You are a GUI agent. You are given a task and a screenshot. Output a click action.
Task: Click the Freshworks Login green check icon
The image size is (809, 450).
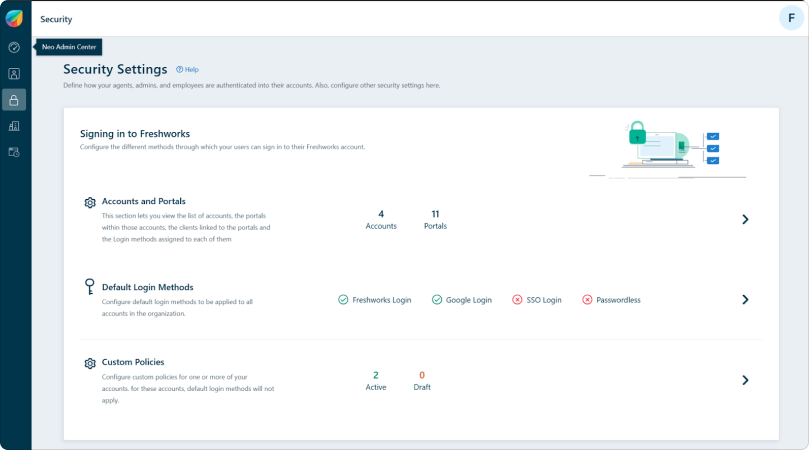pyautogui.click(x=343, y=300)
